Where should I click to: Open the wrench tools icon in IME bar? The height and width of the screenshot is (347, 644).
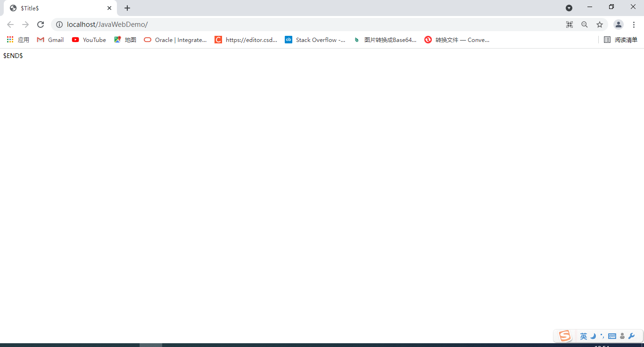click(x=632, y=336)
